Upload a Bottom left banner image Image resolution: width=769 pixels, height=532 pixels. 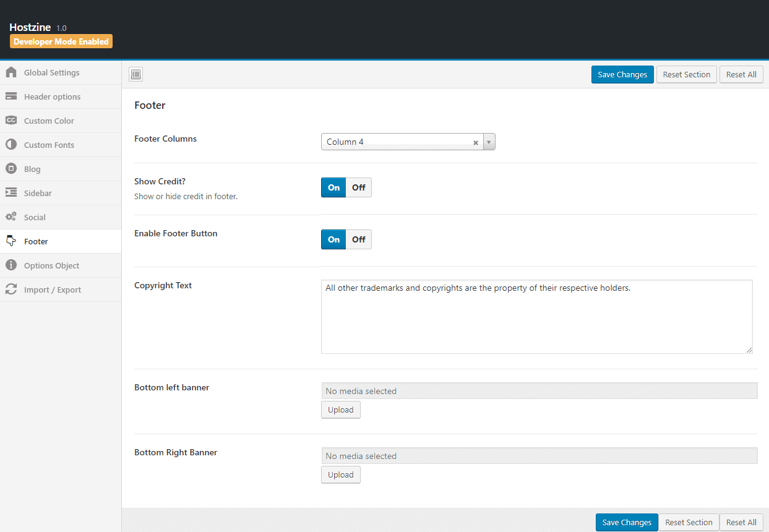(x=340, y=410)
